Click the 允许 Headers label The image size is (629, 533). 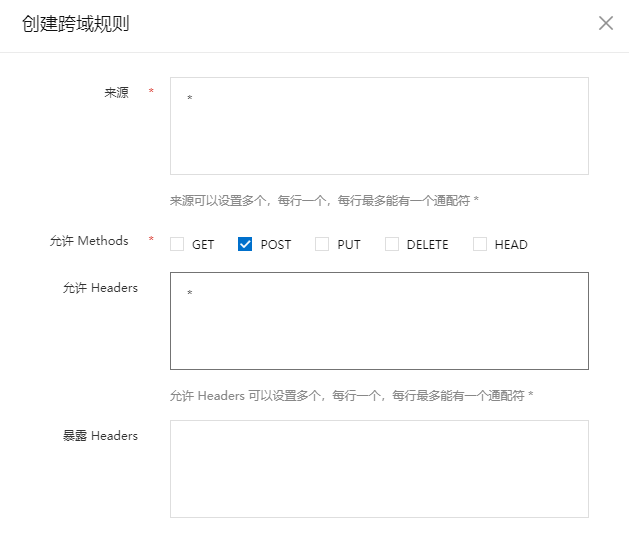point(100,288)
